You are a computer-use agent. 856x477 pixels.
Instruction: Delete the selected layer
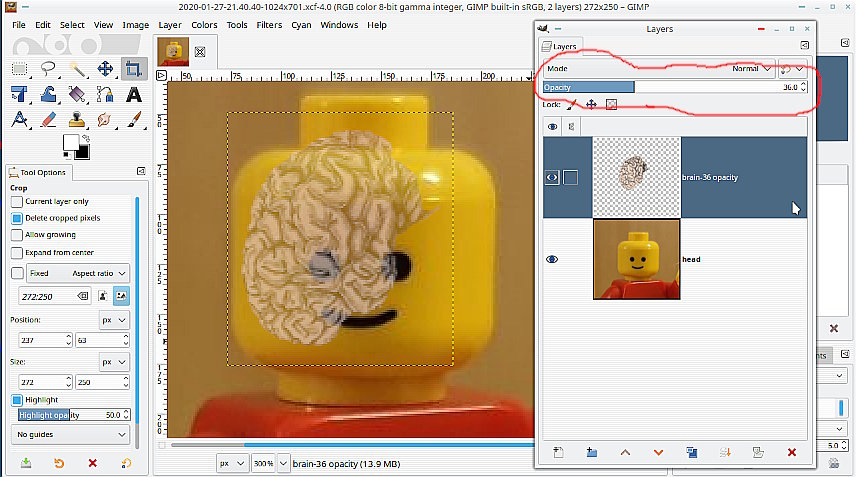792,452
